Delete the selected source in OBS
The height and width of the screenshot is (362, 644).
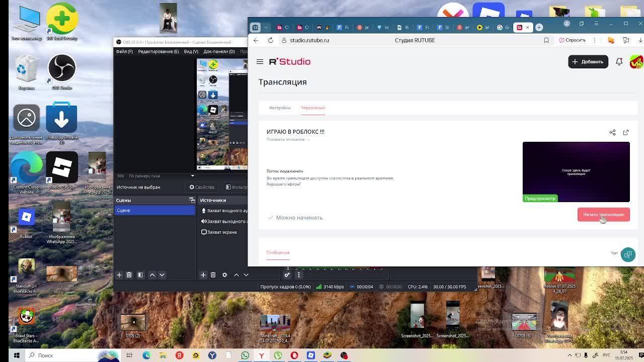tap(213, 275)
